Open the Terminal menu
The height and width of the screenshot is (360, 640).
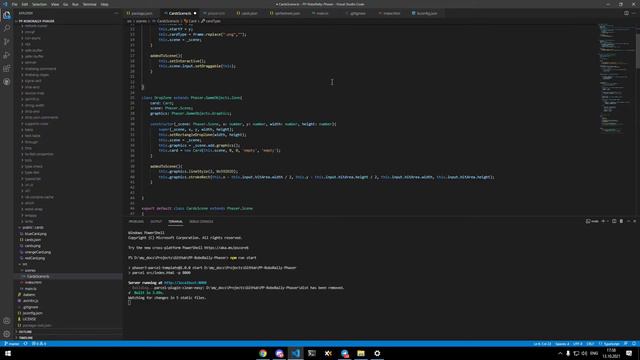point(89,4)
